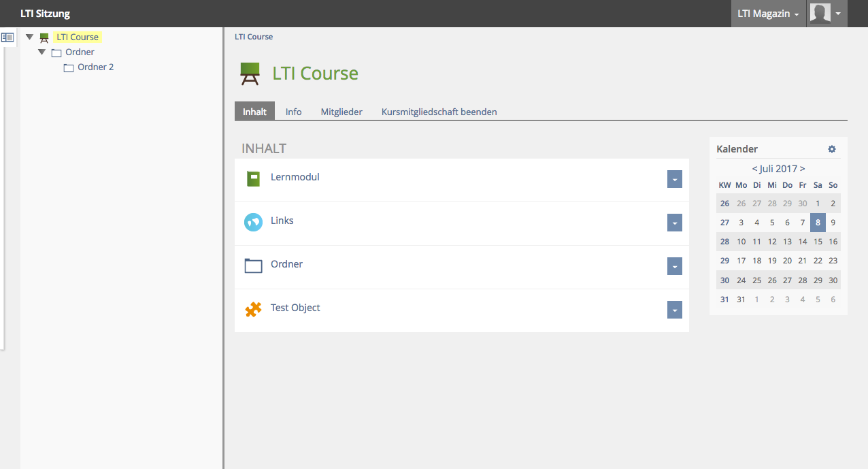This screenshot has height=469, width=868.
Task: Go to previous month in calendar
Action: [754, 169]
